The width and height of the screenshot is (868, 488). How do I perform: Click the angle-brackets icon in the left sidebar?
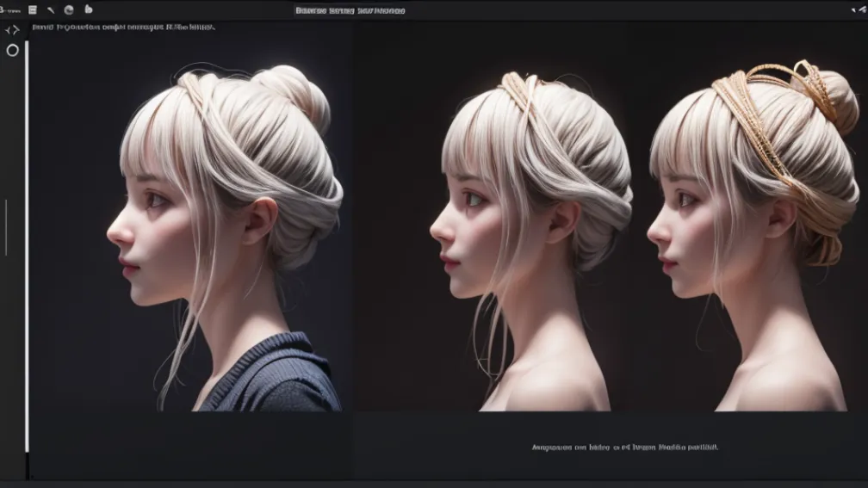[x=12, y=30]
